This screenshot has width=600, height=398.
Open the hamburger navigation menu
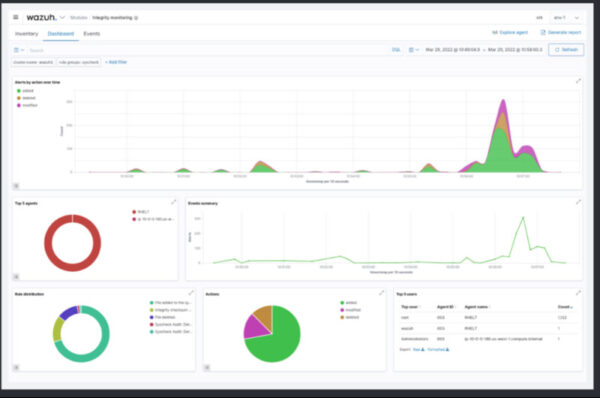[x=16, y=17]
